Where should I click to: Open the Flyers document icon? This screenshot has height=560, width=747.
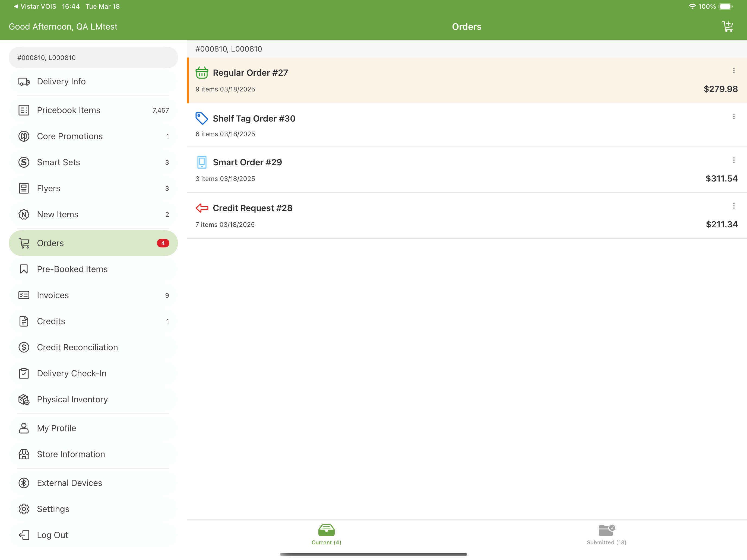point(24,188)
